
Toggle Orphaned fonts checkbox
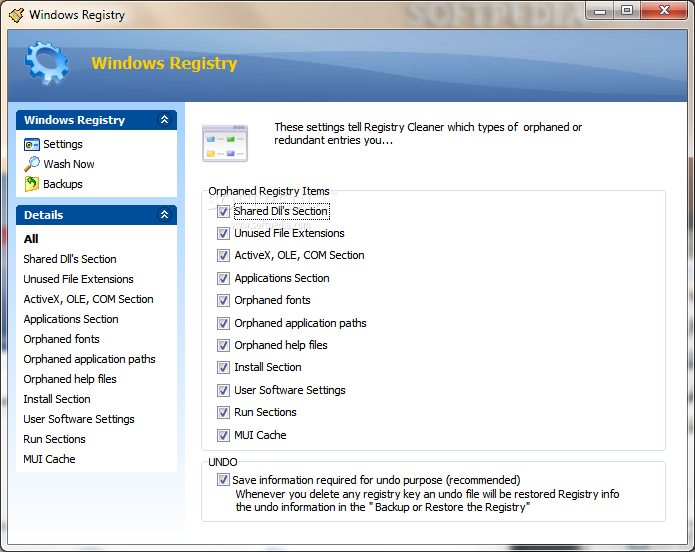(223, 301)
